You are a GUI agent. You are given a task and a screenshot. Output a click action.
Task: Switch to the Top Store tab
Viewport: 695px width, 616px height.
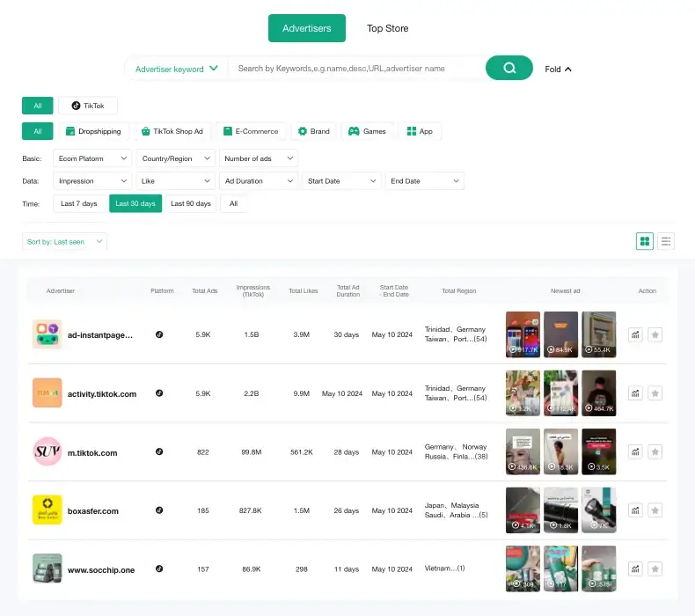coord(387,28)
